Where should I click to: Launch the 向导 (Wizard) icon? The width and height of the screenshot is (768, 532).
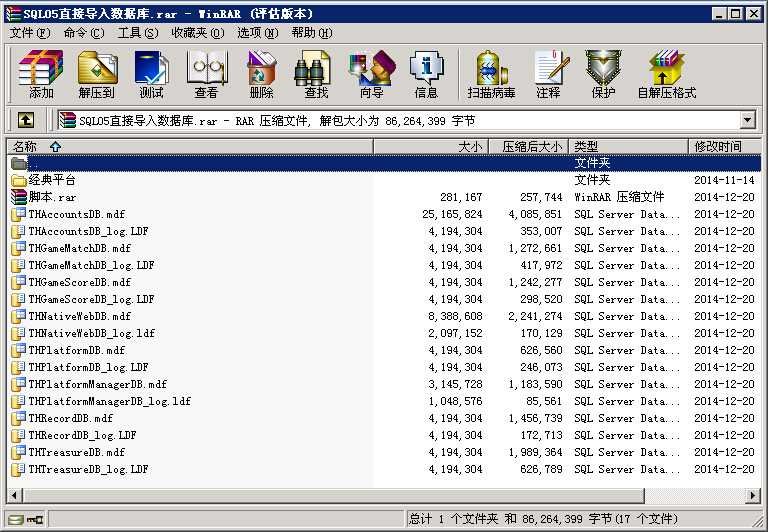pyautogui.click(x=371, y=74)
